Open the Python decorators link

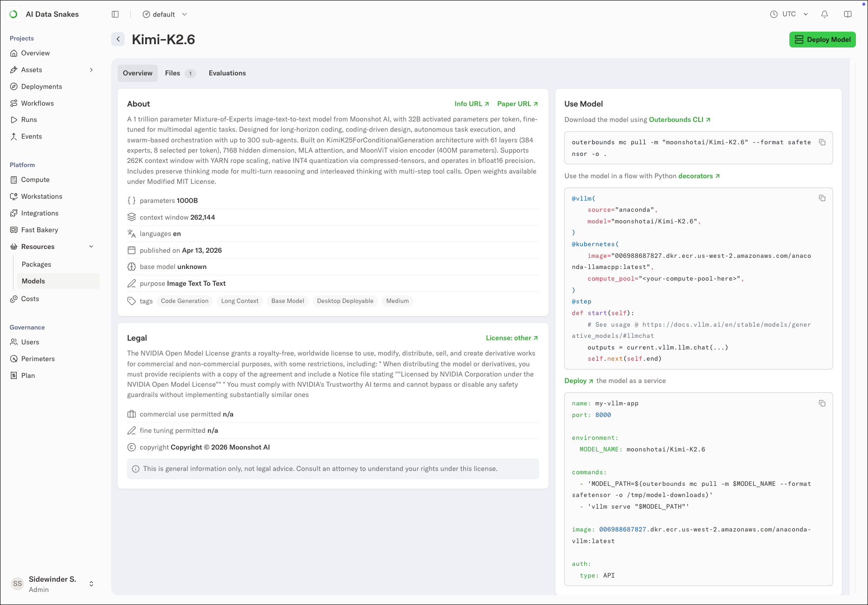(x=699, y=176)
